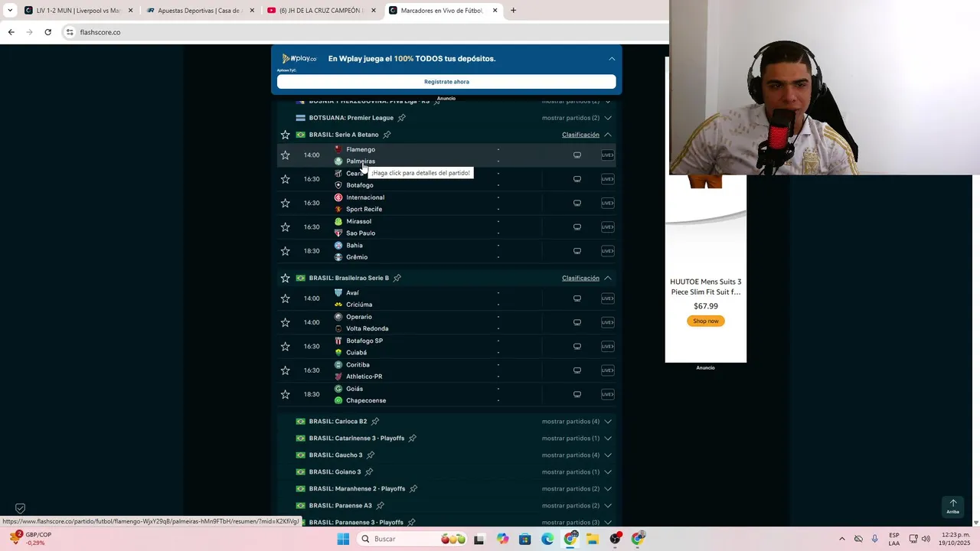Select the Marcadores en Vivo de Fútbol tab
980x551 pixels.
[443, 11]
